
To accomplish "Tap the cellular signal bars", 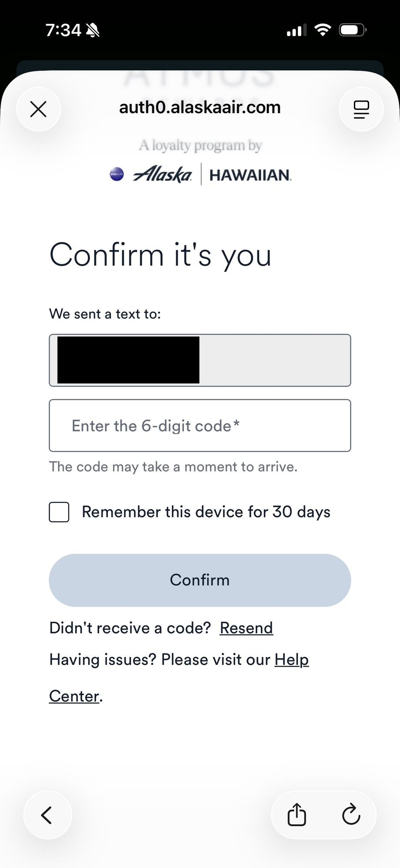I will coord(297,30).
